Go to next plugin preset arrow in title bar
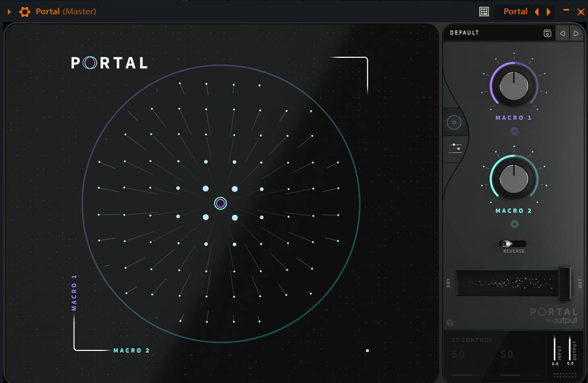The height and width of the screenshot is (383, 588). 549,12
